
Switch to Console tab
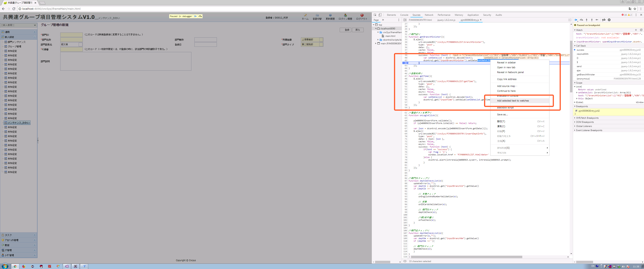(x=404, y=15)
